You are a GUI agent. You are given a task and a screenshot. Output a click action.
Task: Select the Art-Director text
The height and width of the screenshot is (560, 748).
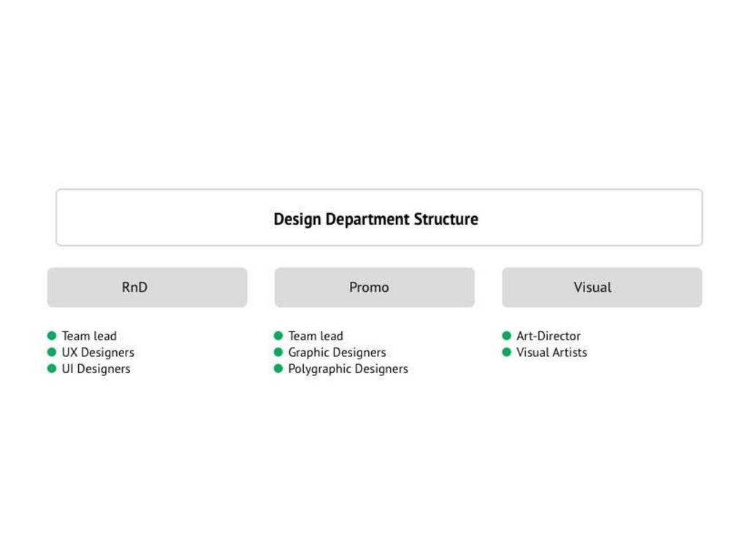click(549, 336)
